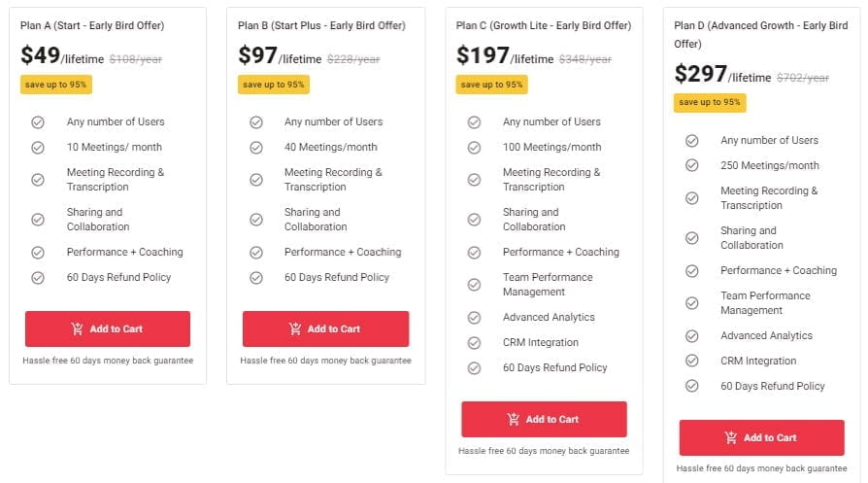This screenshot has width=868, height=483.
Task: Click checkmark icon beside Plan B's 40 Meetings/month
Action: [x=256, y=148]
